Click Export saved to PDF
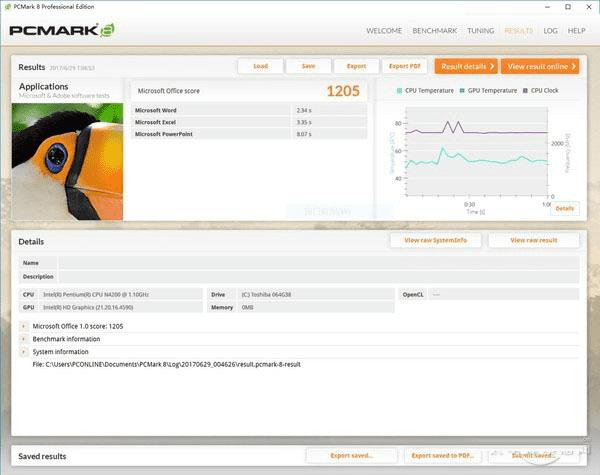600x475 pixels. (442, 456)
